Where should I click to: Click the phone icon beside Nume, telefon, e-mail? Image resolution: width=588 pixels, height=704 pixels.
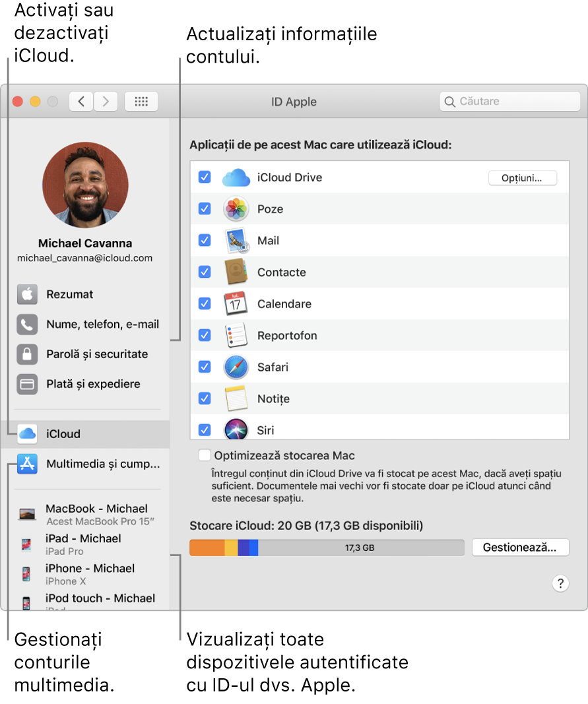click(27, 324)
